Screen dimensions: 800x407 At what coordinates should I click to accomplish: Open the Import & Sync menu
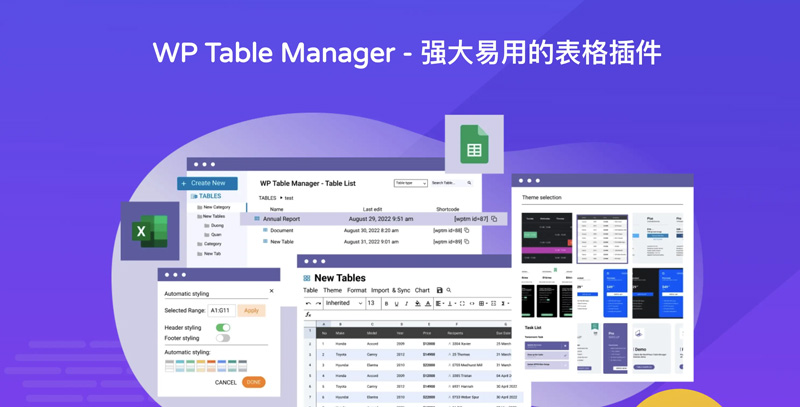coord(390,290)
